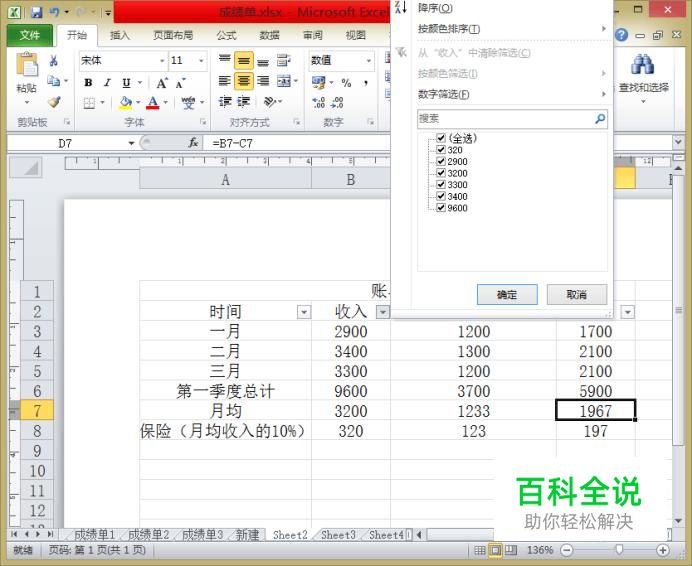Align text to the bottom

coord(263,60)
